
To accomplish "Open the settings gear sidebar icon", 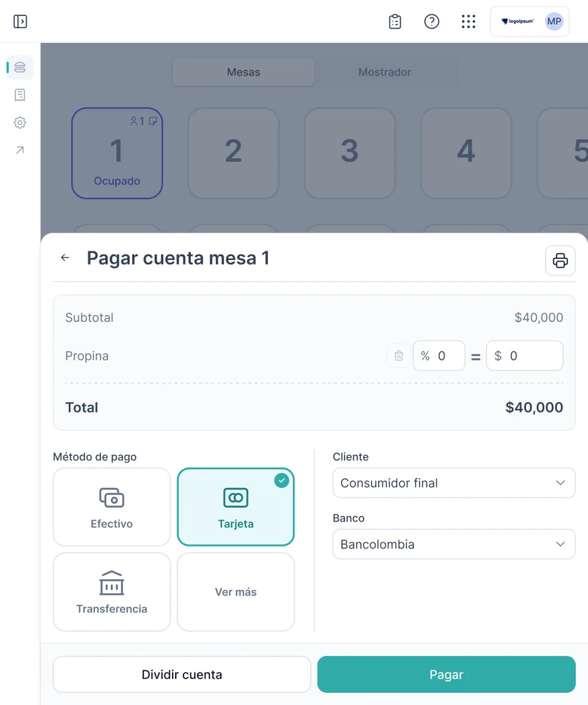I will [x=20, y=122].
